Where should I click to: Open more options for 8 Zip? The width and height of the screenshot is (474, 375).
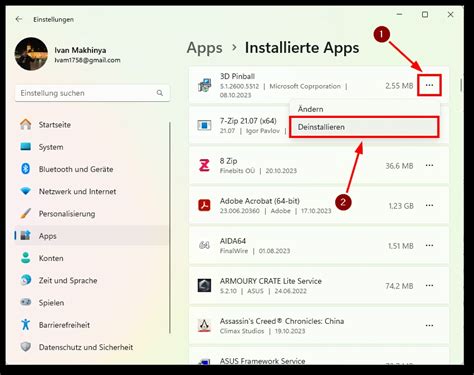click(429, 165)
